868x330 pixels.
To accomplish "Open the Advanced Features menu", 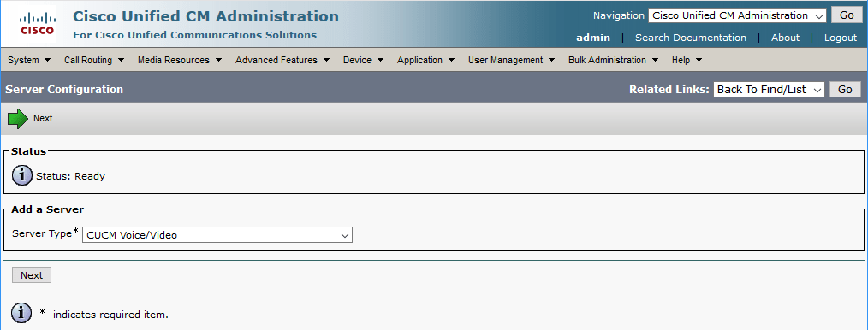I will pos(282,60).
